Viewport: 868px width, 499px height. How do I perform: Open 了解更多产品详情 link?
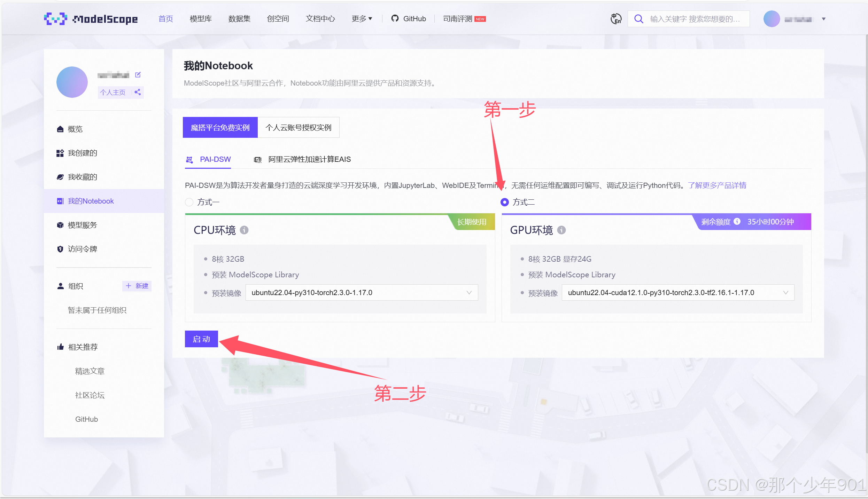click(x=717, y=185)
